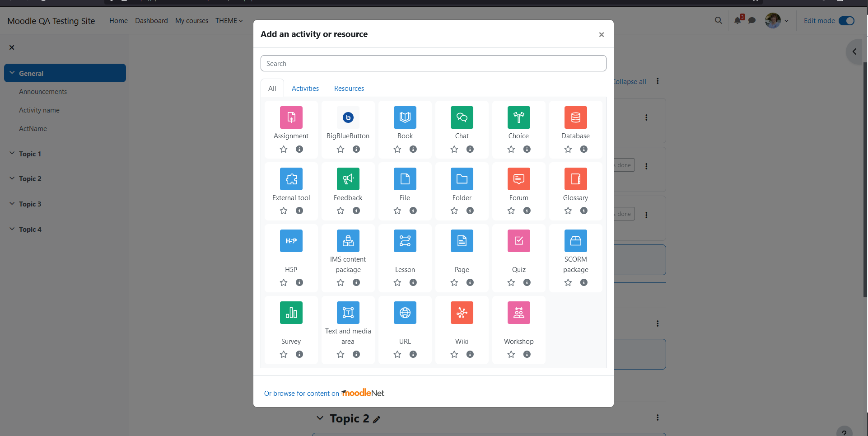Select the Quiz activity icon
The height and width of the screenshot is (436, 868).
pyautogui.click(x=519, y=241)
